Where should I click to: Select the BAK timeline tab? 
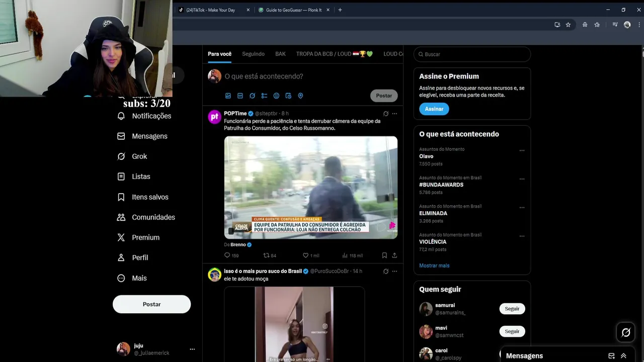click(280, 54)
